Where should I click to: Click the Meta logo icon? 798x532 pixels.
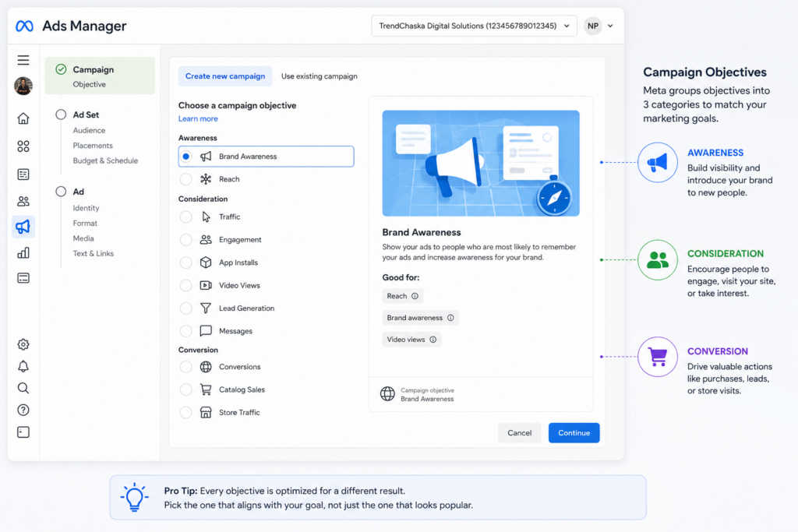click(24, 26)
